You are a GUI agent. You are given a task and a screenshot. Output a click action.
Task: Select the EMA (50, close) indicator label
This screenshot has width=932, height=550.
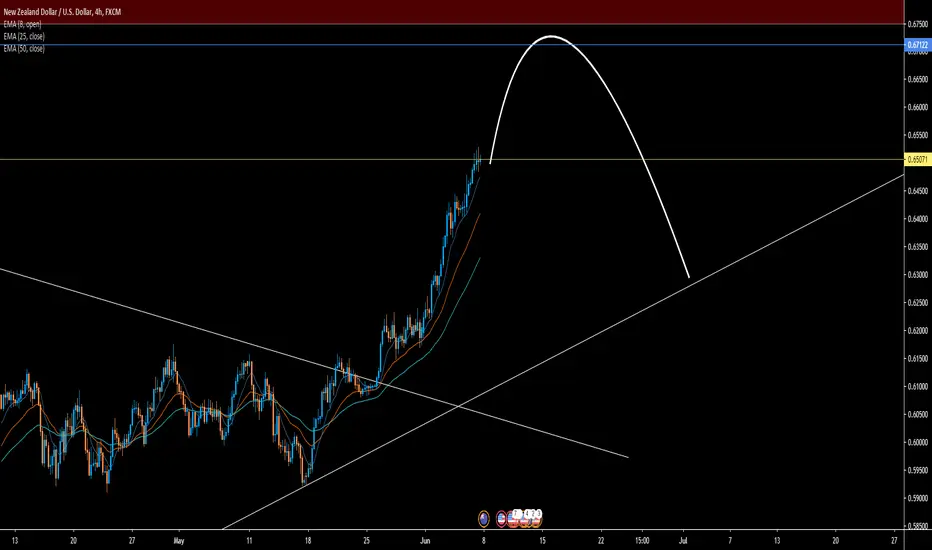pos(24,48)
